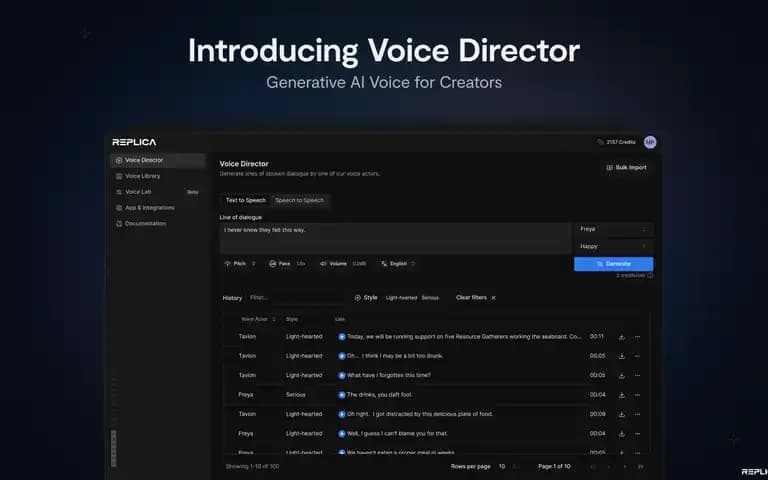Switch to the Text to Speech tab
Screen dimensions: 768x480
(x=245, y=200)
